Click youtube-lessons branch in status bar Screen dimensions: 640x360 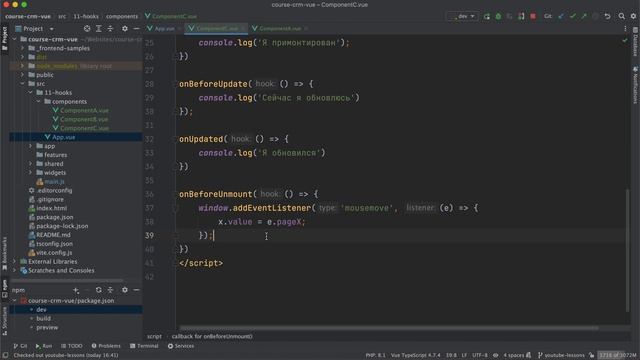pos(562,355)
